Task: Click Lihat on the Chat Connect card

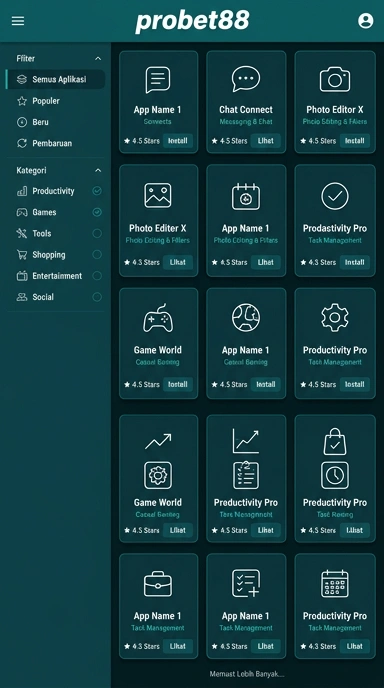Action: [x=266, y=141]
